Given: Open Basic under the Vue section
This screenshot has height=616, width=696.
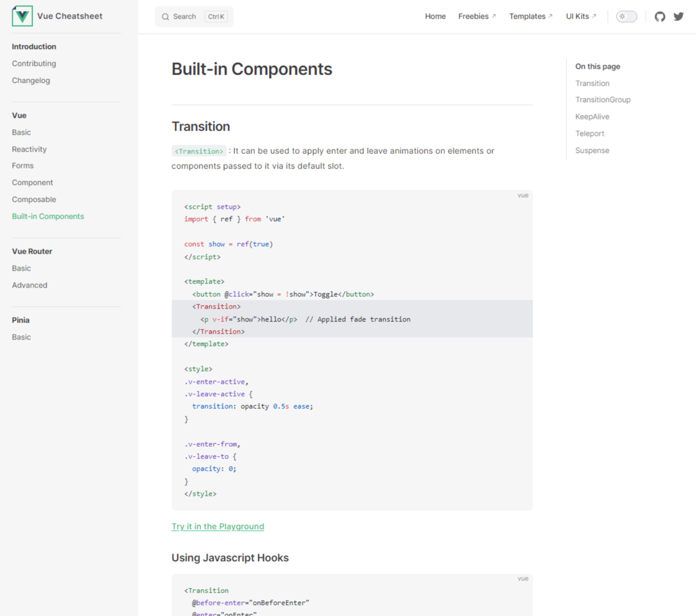Looking at the screenshot, I should pyautogui.click(x=22, y=132).
